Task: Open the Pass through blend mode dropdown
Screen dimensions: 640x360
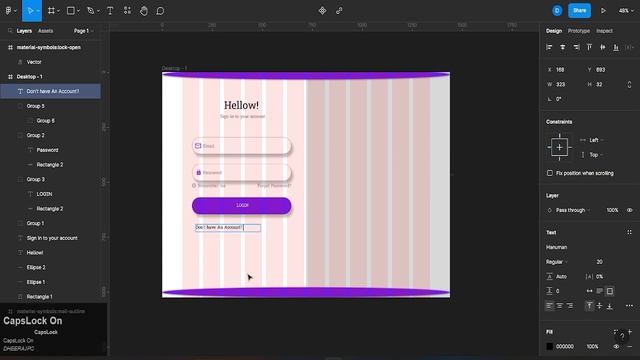Action: [x=573, y=210]
